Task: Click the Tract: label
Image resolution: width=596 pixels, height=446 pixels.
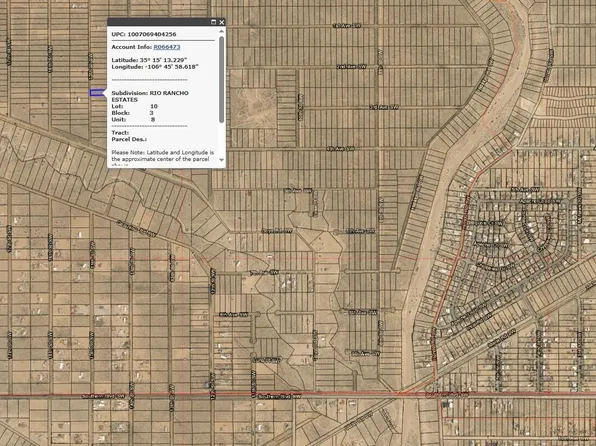Action: (120, 133)
